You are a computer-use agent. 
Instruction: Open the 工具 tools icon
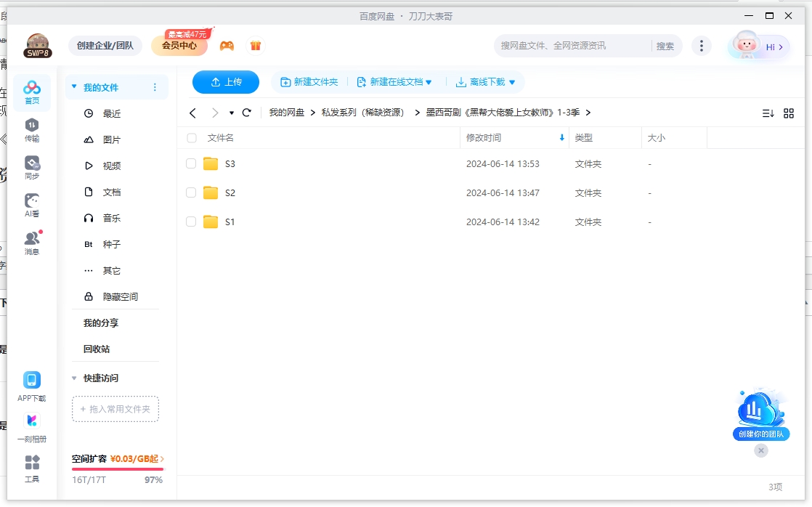click(x=31, y=463)
